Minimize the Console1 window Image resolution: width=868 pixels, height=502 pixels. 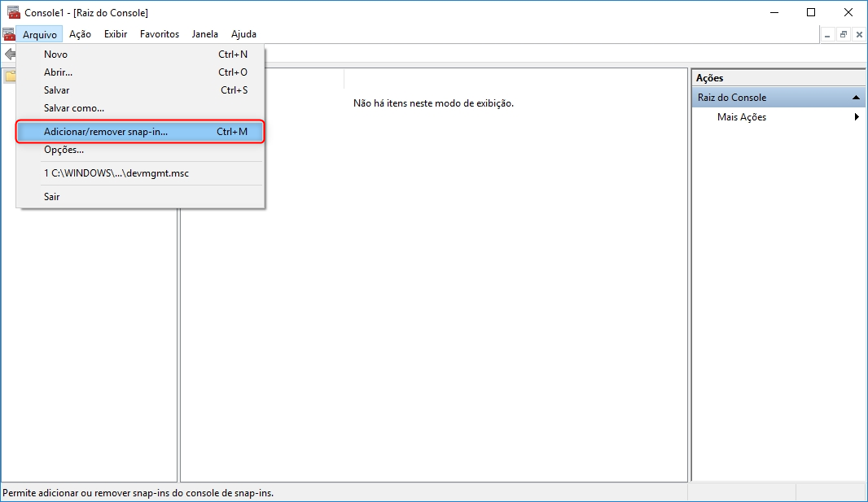tap(774, 12)
